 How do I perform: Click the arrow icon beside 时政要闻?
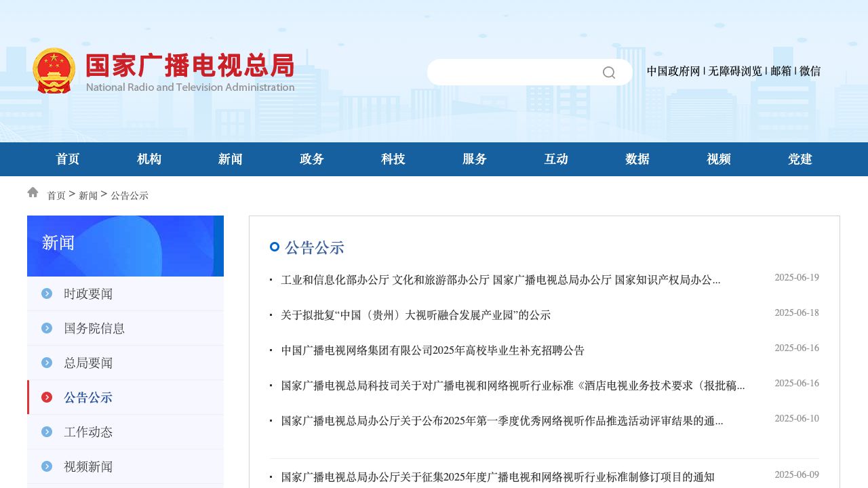(47, 293)
